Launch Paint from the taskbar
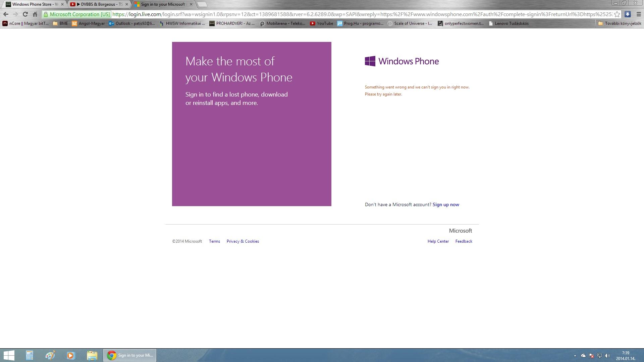 (x=50, y=355)
